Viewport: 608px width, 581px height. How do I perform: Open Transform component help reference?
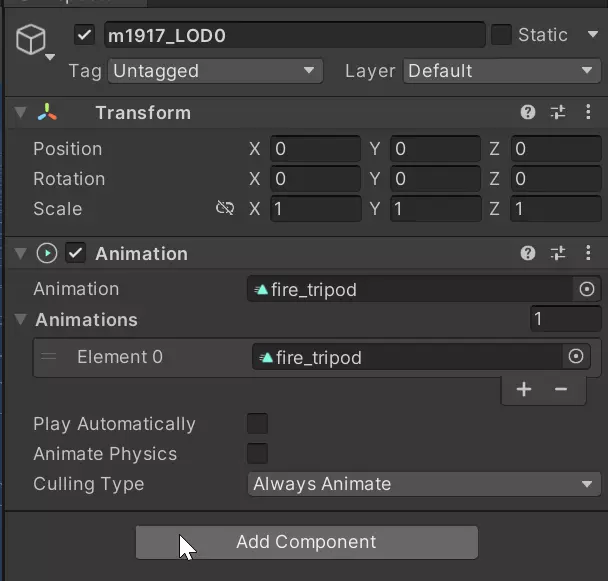528,113
